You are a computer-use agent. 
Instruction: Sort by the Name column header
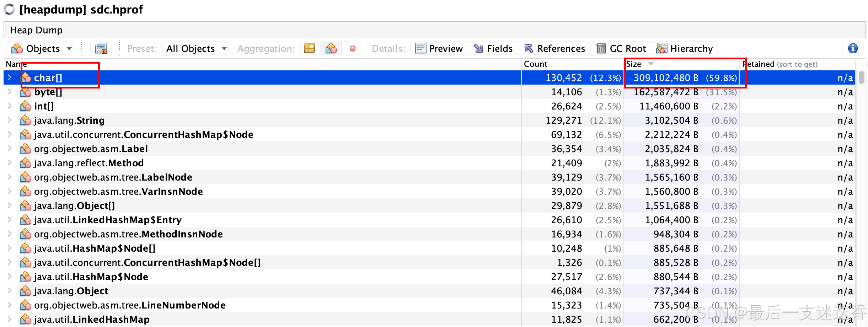tap(262, 64)
